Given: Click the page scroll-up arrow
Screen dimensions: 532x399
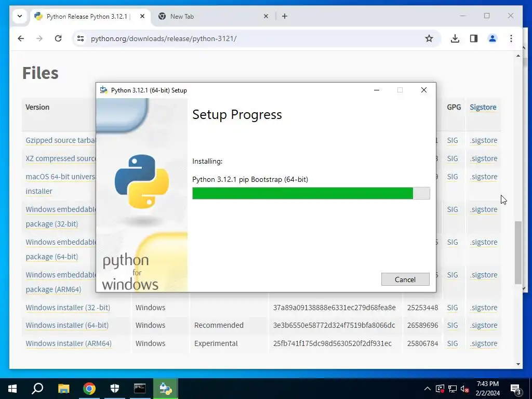Looking at the screenshot, I should tap(518, 55).
